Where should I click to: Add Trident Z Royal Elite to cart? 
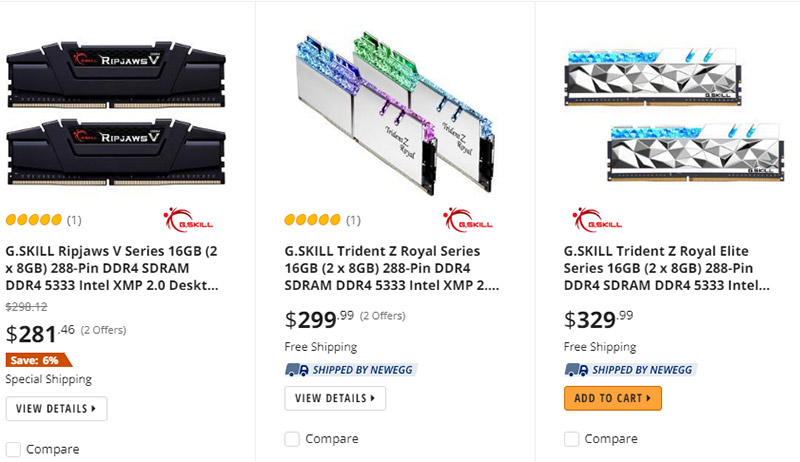(613, 398)
